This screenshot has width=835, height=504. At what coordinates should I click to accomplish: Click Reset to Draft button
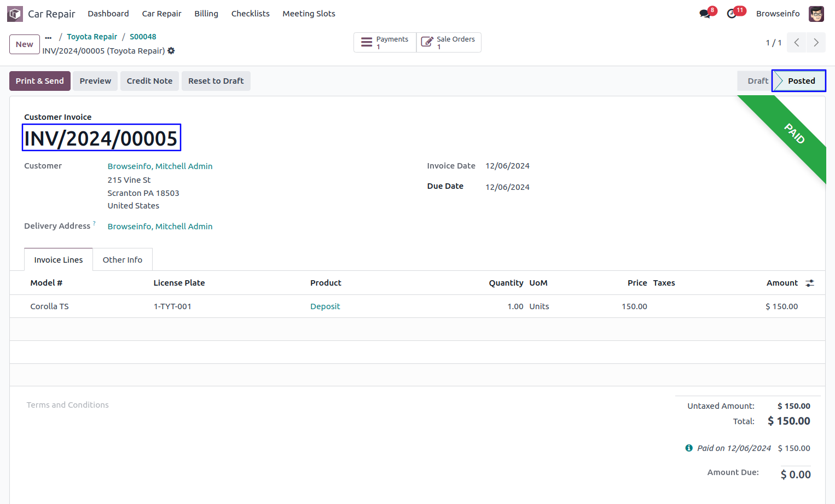point(216,81)
